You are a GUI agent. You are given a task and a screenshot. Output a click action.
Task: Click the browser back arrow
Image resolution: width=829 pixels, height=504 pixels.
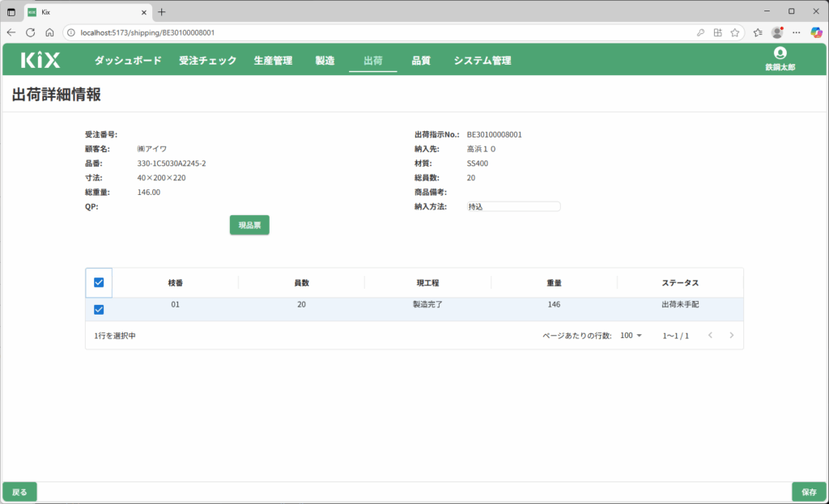[11, 32]
